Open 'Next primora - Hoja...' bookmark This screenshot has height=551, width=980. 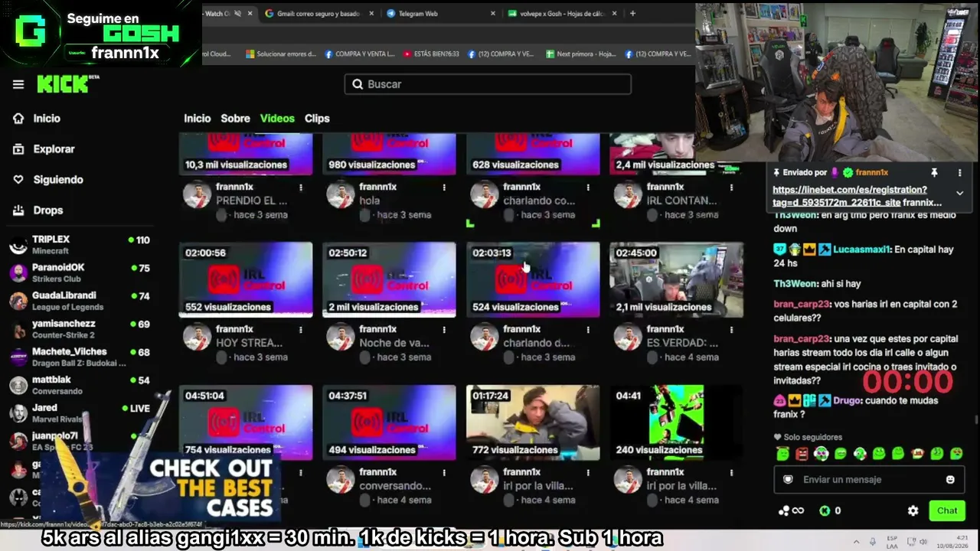click(580, 54)
